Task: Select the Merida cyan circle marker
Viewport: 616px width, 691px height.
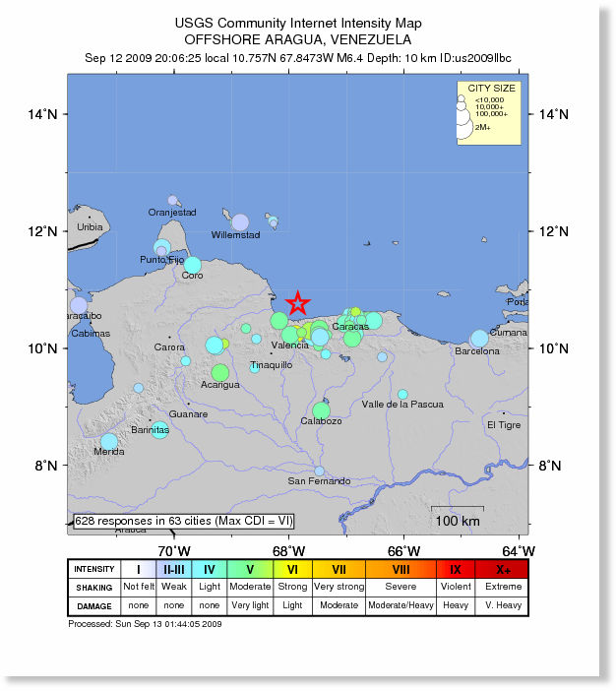Action: pos(109,442)
